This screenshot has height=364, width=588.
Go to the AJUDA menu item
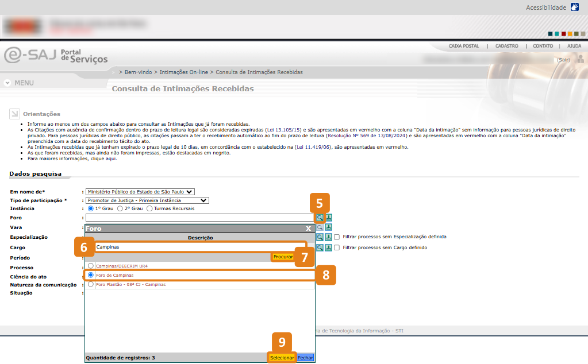[x=574, y=46]
